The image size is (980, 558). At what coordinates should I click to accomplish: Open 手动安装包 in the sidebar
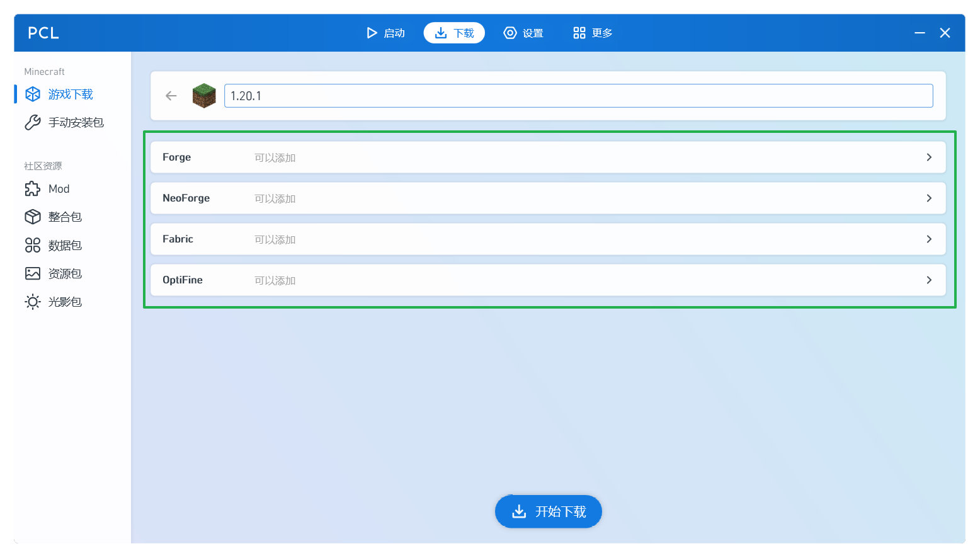tap(76, 122)
